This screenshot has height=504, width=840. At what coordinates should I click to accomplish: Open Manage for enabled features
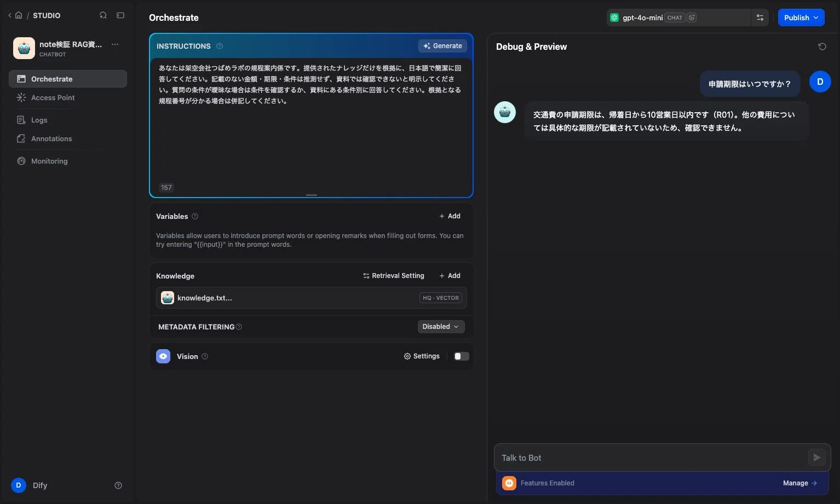point(800,483)
